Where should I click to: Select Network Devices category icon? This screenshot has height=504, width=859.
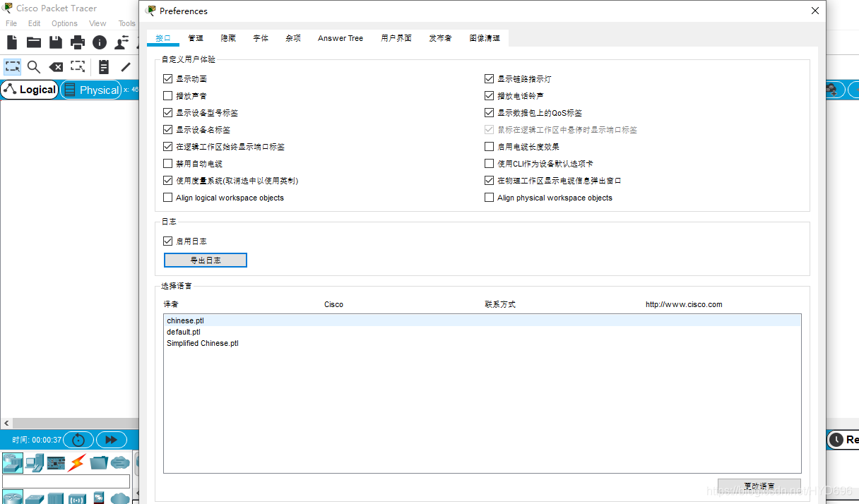point(13,463)
